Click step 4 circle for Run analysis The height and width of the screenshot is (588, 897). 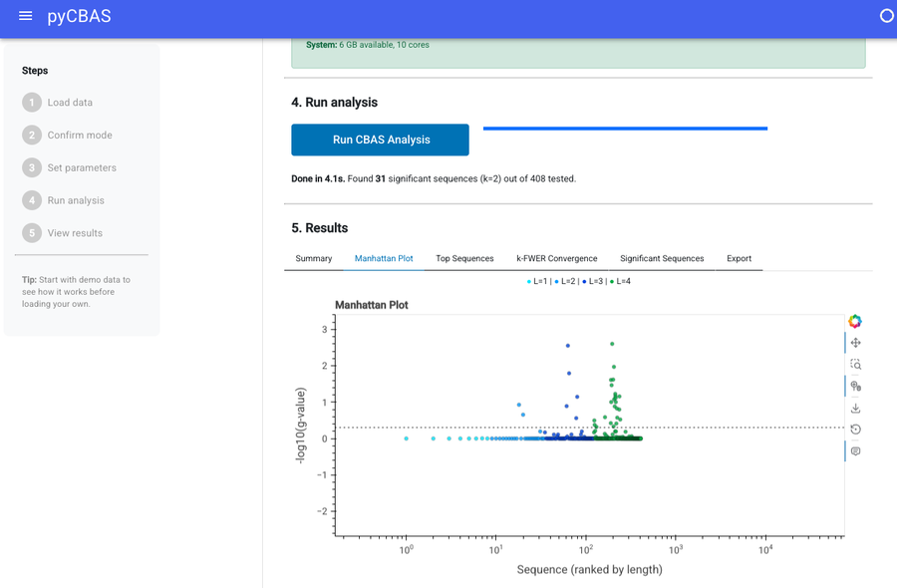(x=32, y=200)
